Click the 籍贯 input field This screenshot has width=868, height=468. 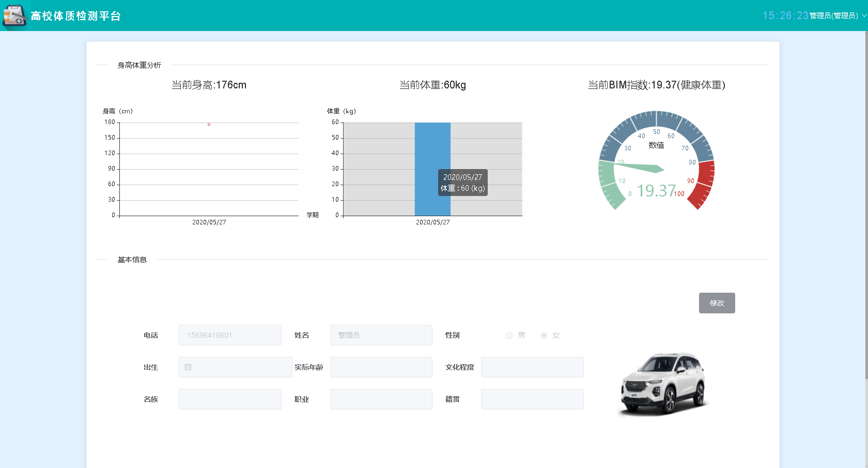click(532, 399)
